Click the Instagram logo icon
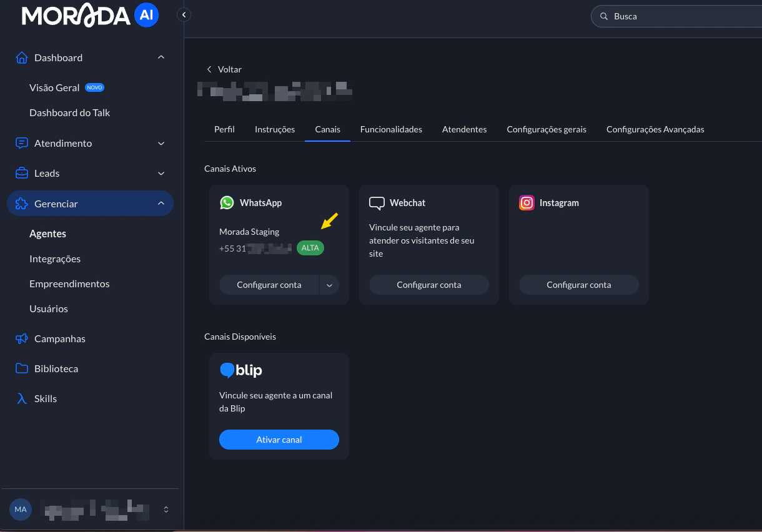Screen dimensions: 762x532 (x=527, y=203)
